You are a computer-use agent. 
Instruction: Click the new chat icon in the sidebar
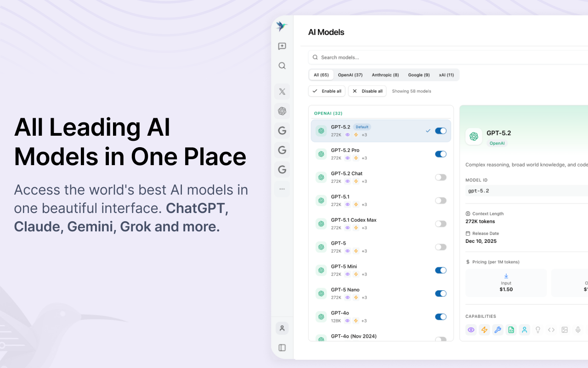point(282,46)
